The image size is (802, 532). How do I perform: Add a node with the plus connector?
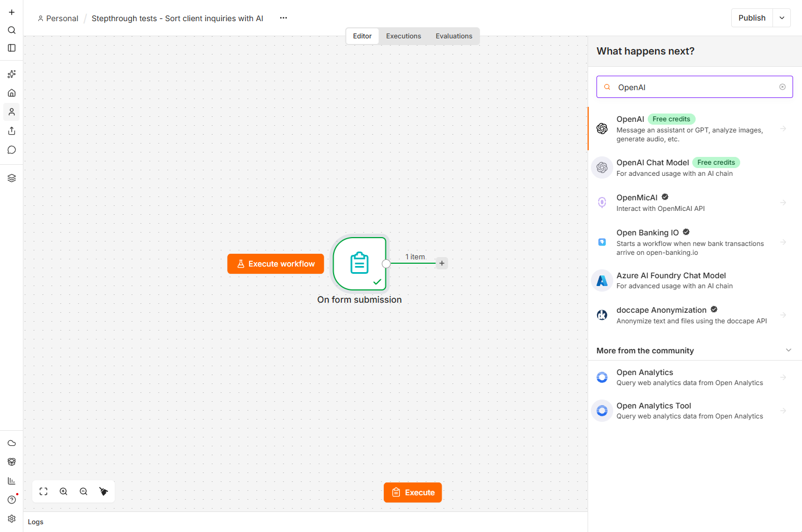pyautogui.click(x=442, y=263)
